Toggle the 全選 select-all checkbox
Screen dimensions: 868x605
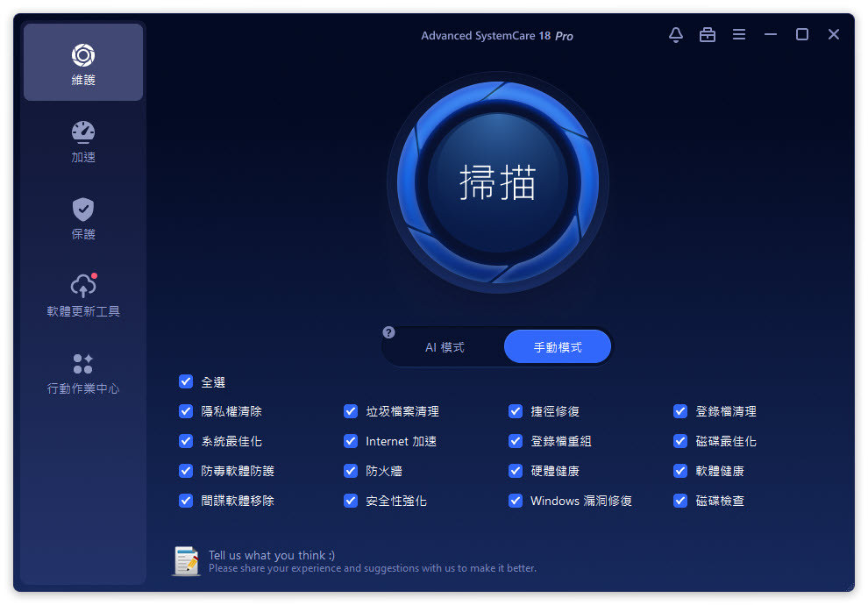pos(186,382)
